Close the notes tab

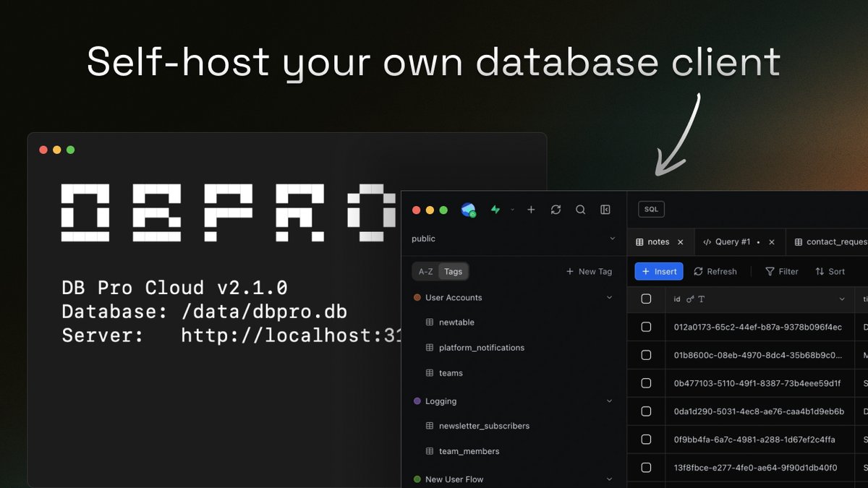coord(680,242)
